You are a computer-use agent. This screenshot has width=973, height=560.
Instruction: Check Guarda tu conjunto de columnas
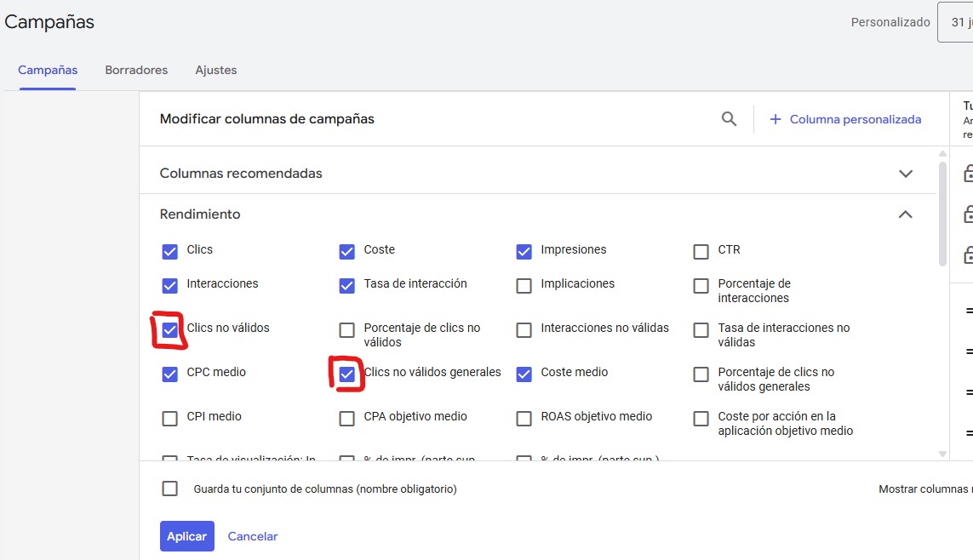point(169,488)
